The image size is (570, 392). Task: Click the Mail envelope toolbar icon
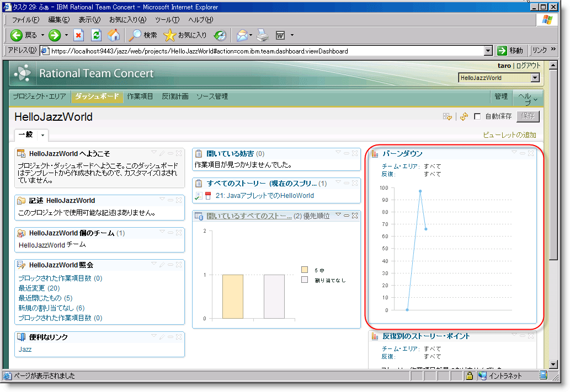(242, 35)
